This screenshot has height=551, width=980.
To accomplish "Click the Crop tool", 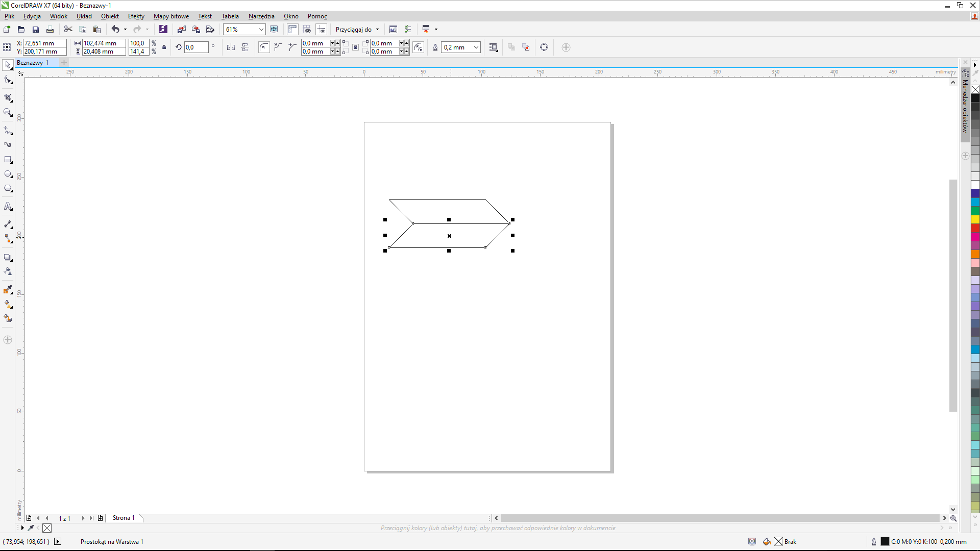I will (x=8, y=97).
